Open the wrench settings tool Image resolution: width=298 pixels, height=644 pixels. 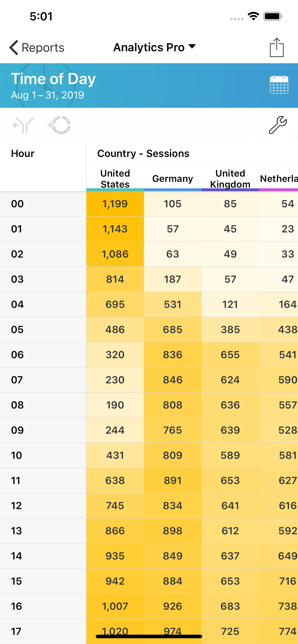(278, 125)
